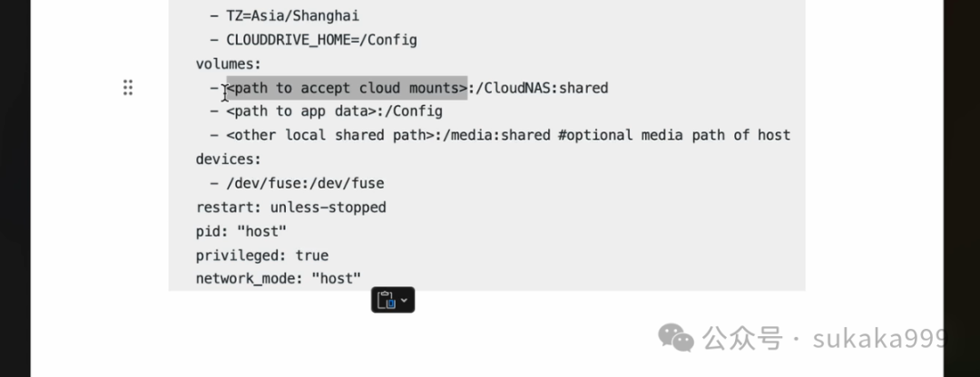Click the WeChat logo watermark
Screen dimensions: 980x377
tap(676, 338)
